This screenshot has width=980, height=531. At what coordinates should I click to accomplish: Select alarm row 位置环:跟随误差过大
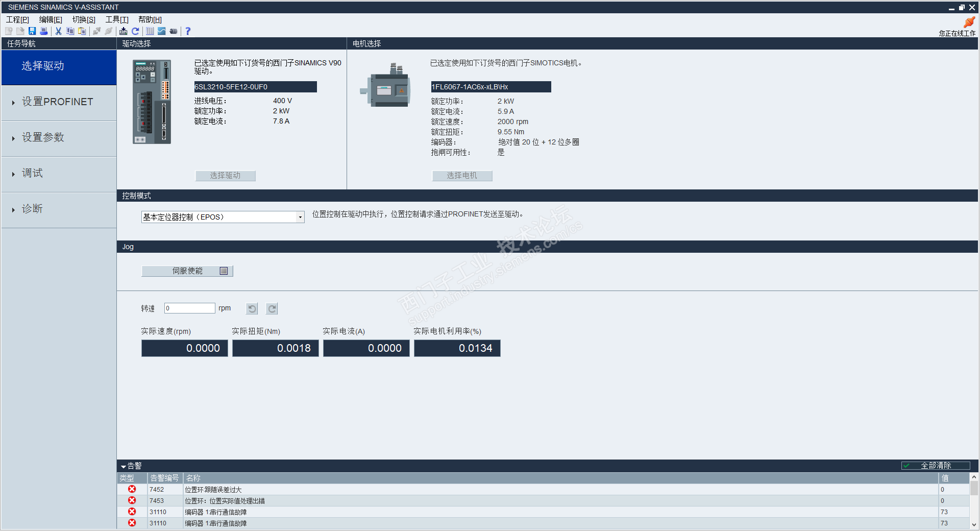(x=543, y=490)
